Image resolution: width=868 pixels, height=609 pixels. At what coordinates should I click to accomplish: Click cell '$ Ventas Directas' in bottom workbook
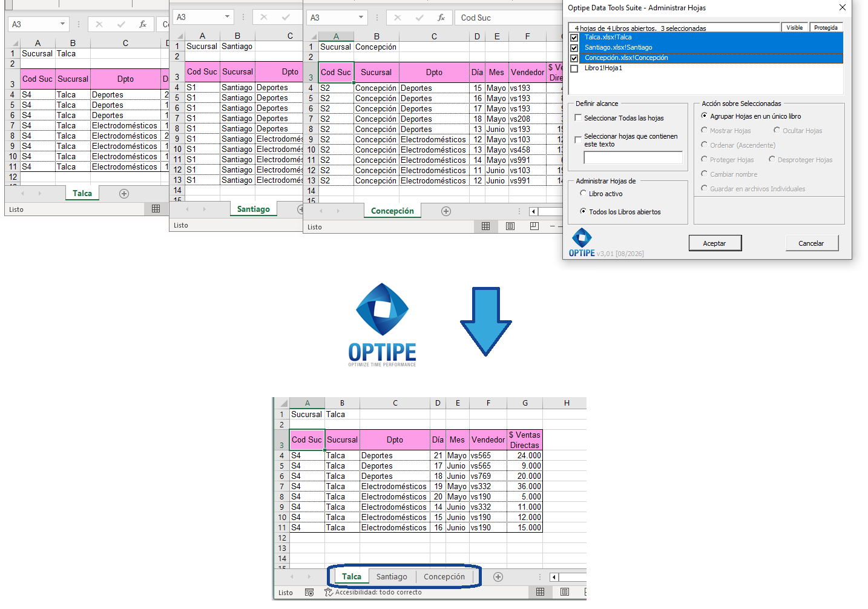525,440
